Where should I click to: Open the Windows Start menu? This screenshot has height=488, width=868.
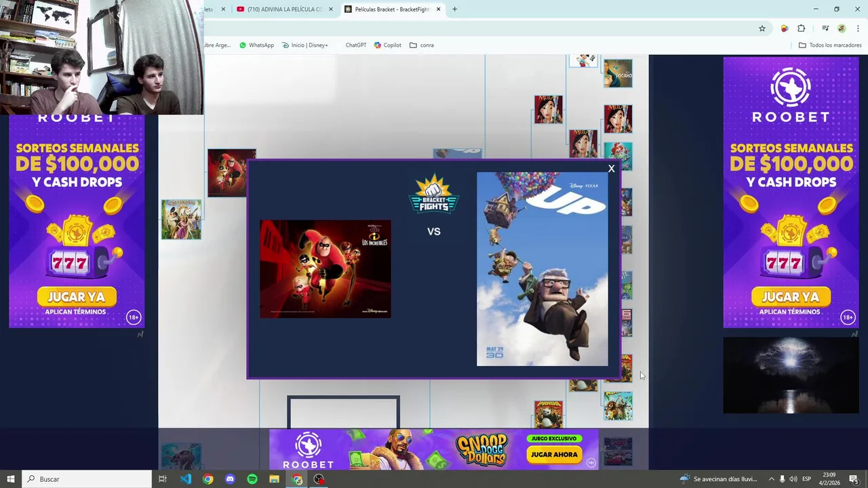pos(10,479)
